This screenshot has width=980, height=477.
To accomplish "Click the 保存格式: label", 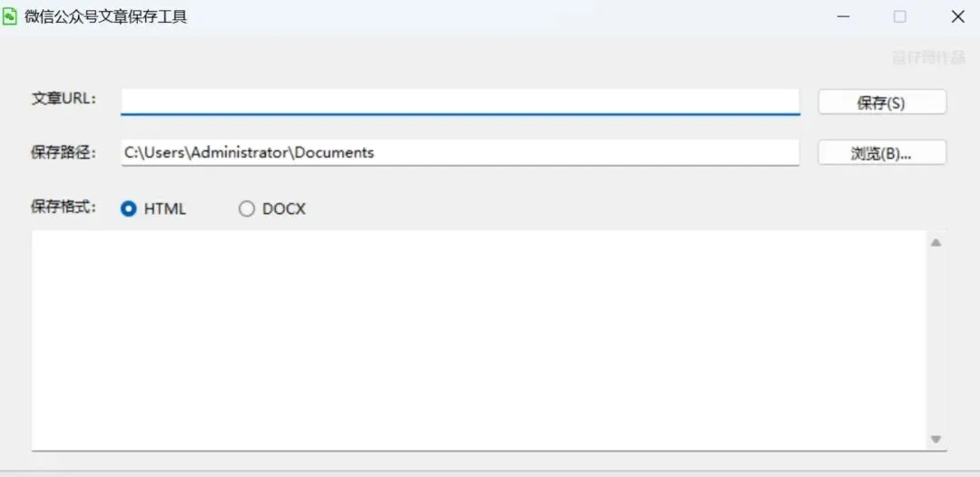I will coord(64,208).
